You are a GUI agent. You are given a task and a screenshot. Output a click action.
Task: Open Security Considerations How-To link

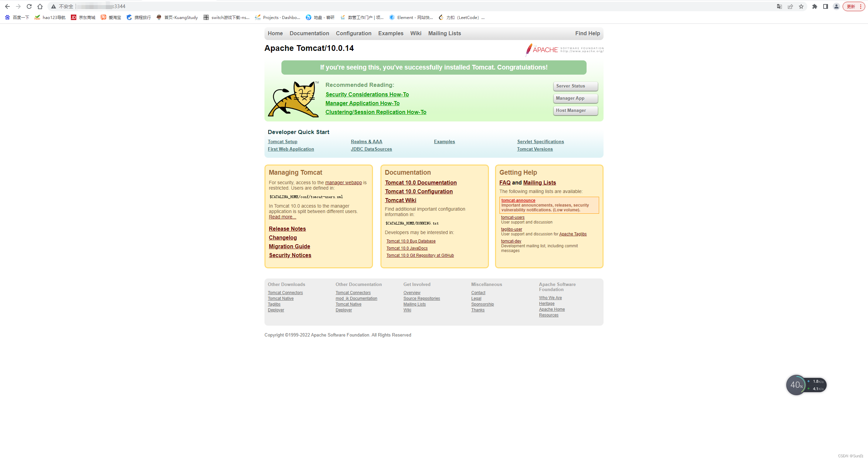pyautogui.click(x=367, y=94)
